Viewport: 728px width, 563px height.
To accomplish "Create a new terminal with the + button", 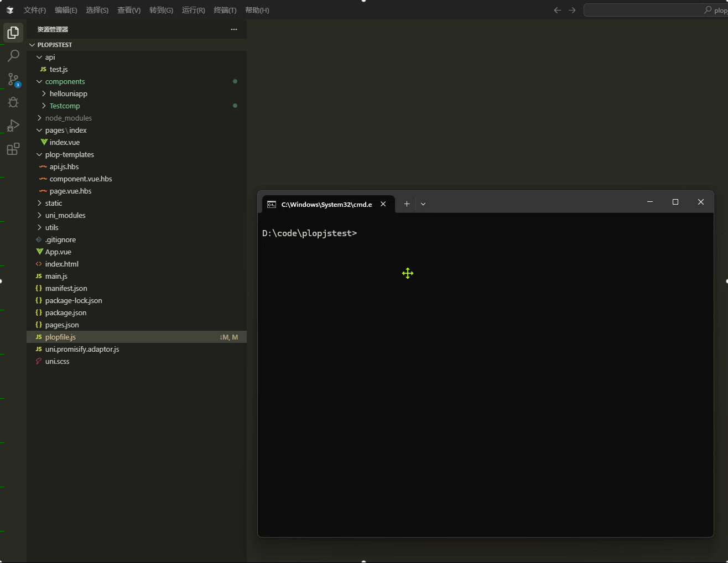I will pos(407,204).
